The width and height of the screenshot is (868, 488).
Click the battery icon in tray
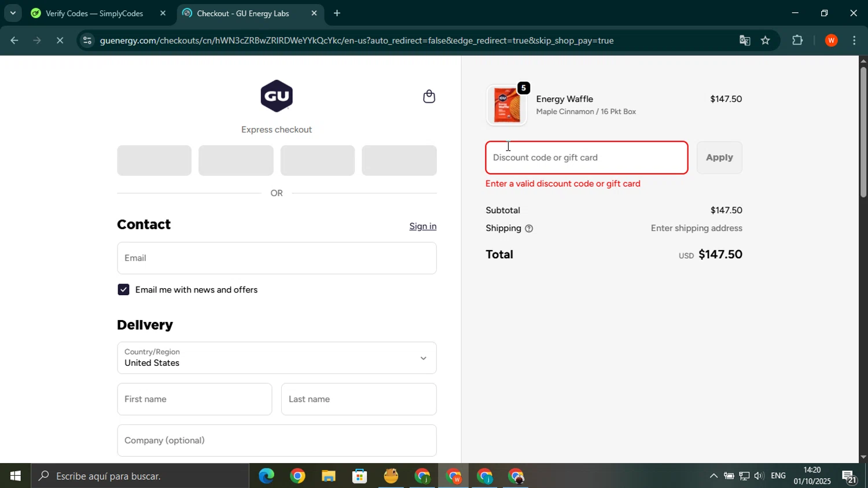pyautogui.click(x=729, y=476)
